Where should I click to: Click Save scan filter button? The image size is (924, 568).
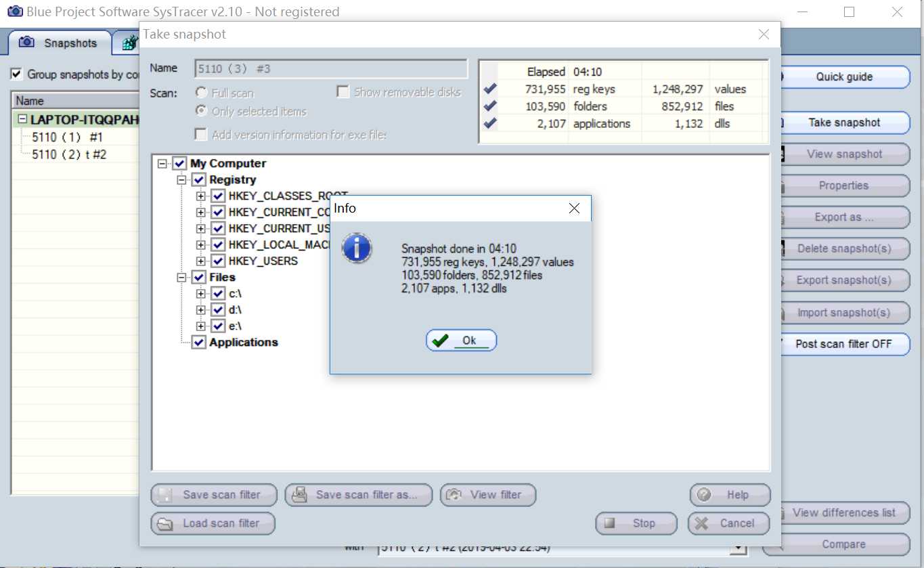(214, 495)
